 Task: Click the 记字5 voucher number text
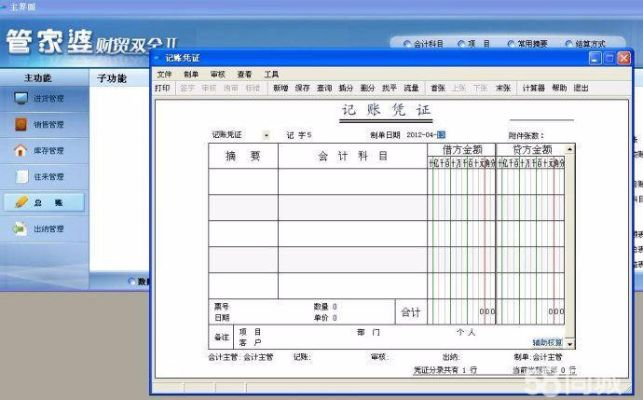[299, 135]
